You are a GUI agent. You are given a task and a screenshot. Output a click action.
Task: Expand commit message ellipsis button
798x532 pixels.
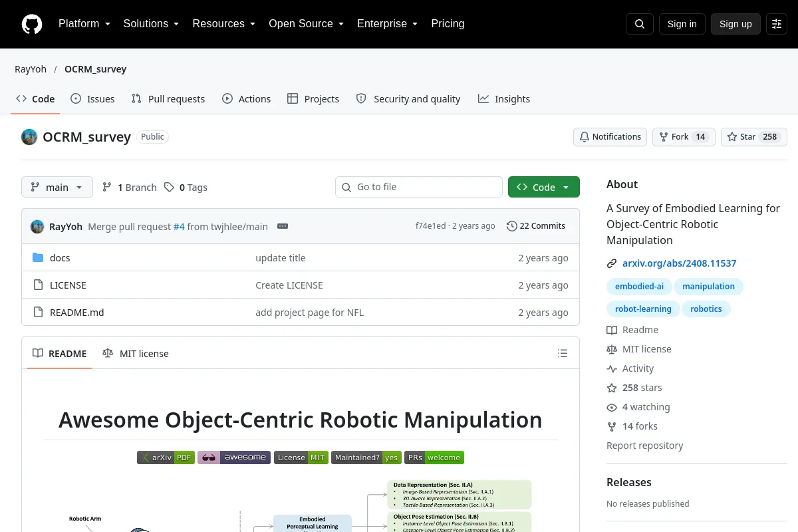(283, 226)
